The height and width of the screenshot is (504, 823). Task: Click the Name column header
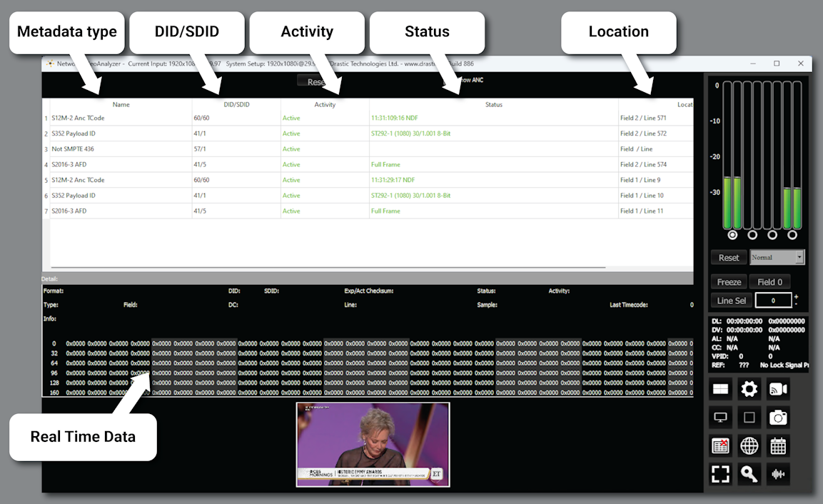click(x=121, y=105)
